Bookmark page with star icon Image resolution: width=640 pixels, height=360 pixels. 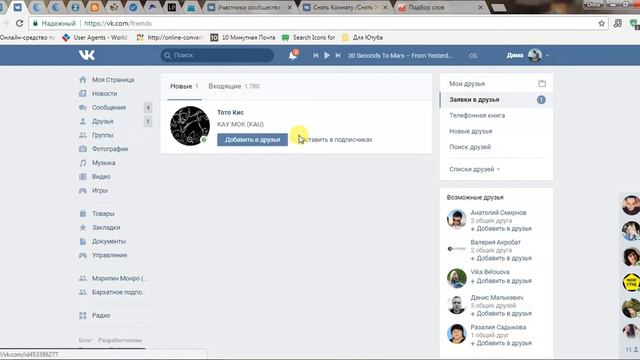(601, 23)
